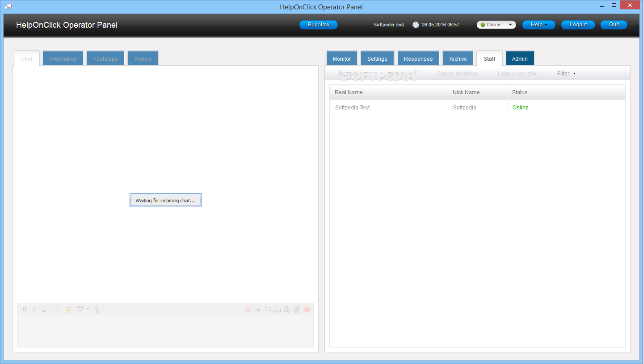This screenshot has height=364, width=643.
Task: Click the Softpedia Test operator name in header
Action: [389, 25]
